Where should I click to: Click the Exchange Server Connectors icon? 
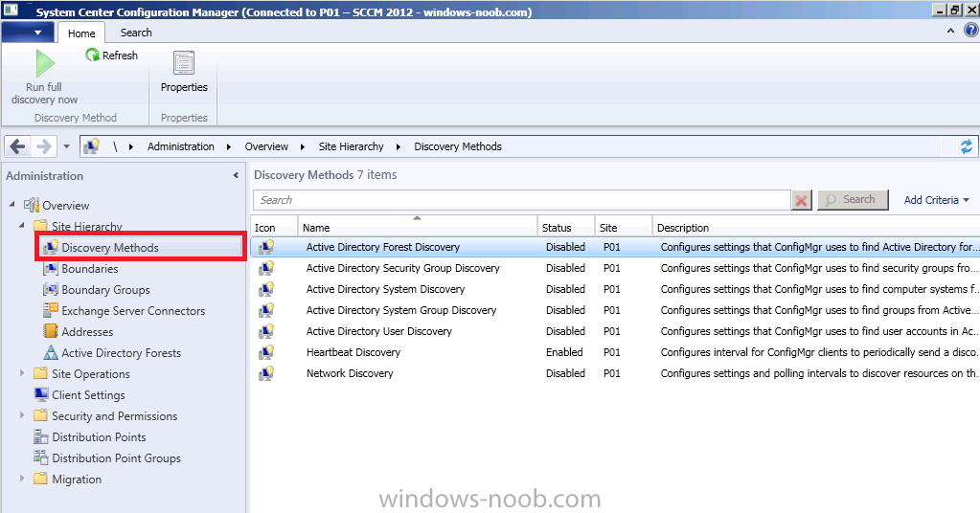click(51, 310)
